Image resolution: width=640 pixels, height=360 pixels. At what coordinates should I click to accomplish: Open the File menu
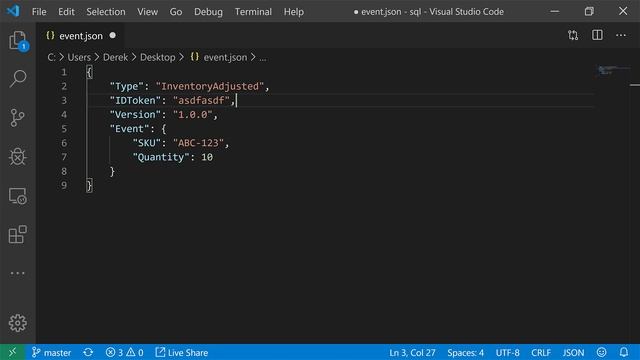[39, 12]
